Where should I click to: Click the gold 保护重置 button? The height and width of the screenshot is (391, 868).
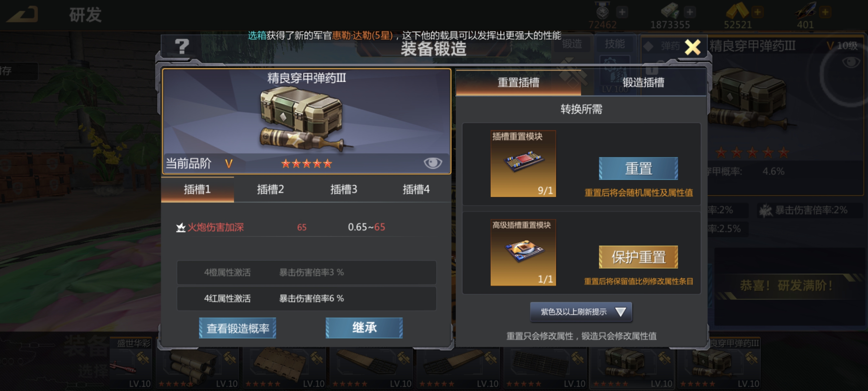[x=638, y=257]
